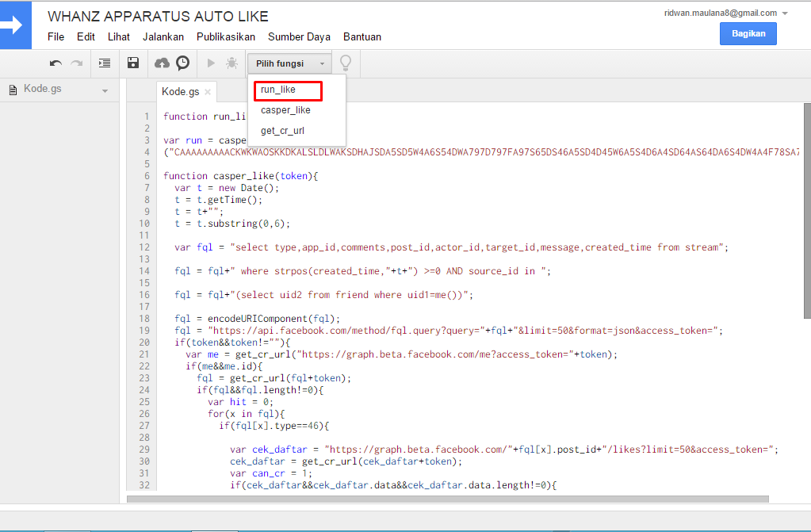Click the blue arrow Apps Script logo
Viewport: 811px width, 532px height.
(x=16, y=25)
